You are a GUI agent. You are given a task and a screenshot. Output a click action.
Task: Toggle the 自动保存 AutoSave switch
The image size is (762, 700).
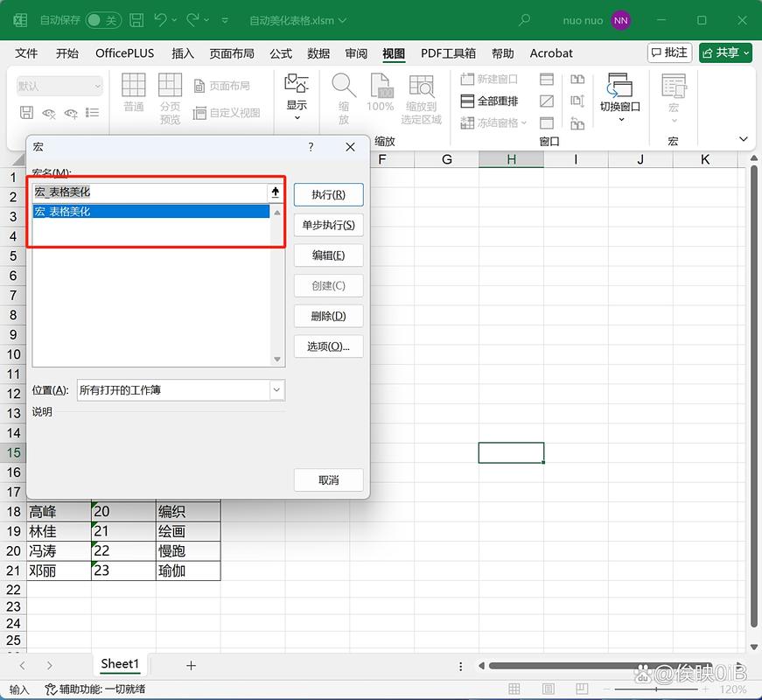coord(104,20)
